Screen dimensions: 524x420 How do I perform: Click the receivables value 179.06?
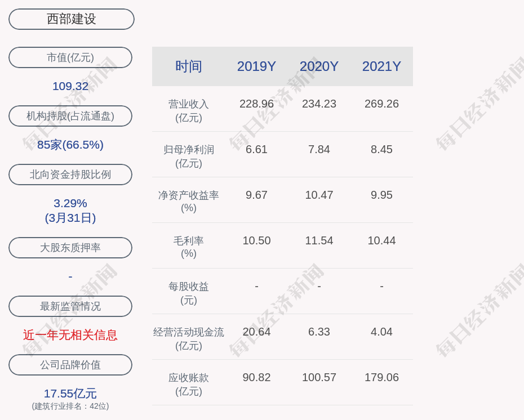click(x=381, y=377)
